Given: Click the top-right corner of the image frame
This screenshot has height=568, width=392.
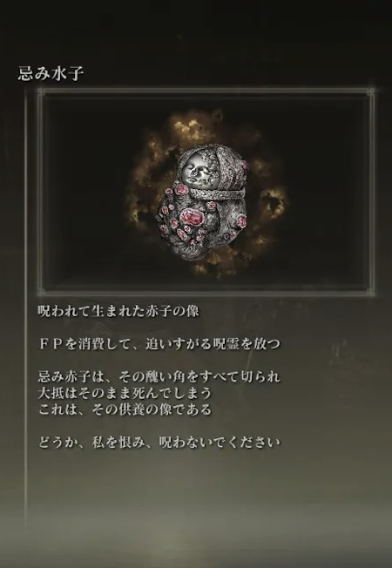Looking at the screenshot, I should click(x=370, y=91).
